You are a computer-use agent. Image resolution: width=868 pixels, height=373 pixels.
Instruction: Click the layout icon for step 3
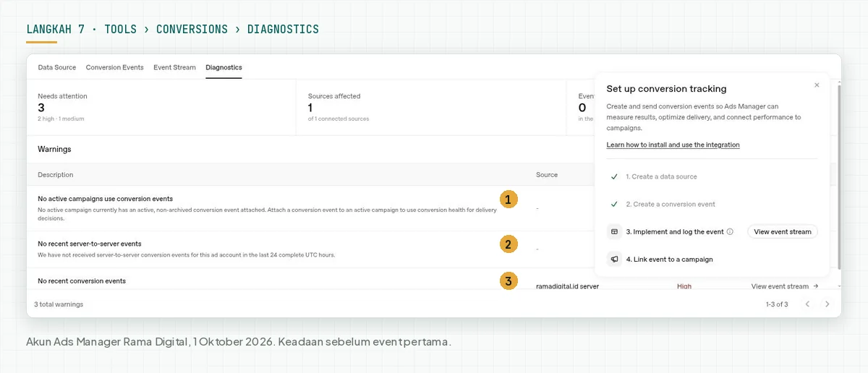coord(614,232)
